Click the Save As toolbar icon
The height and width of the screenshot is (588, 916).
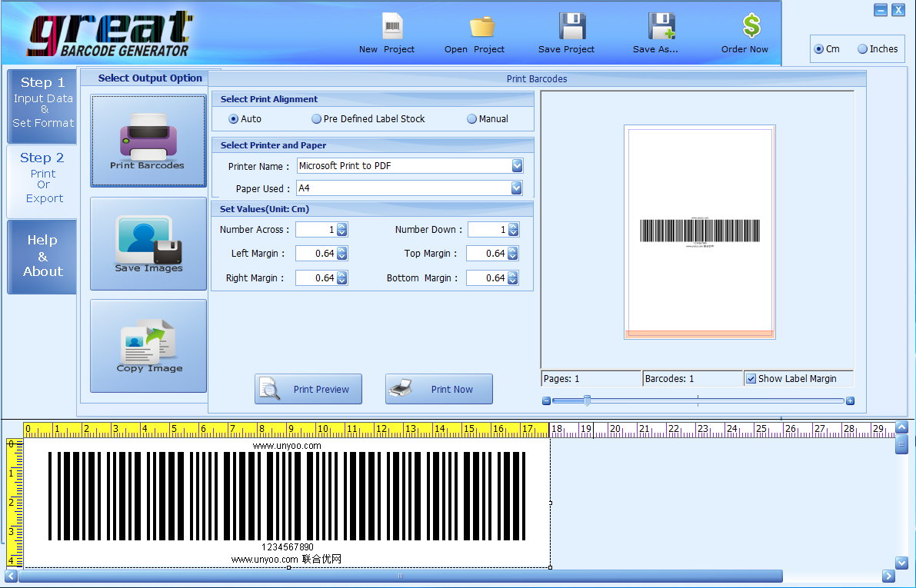tap(661, 27)
